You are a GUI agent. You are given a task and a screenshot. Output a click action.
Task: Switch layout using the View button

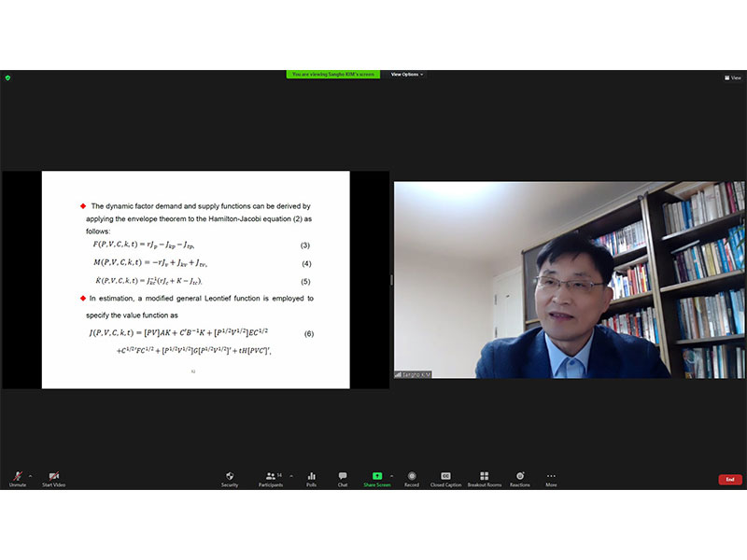coord(733,78)
